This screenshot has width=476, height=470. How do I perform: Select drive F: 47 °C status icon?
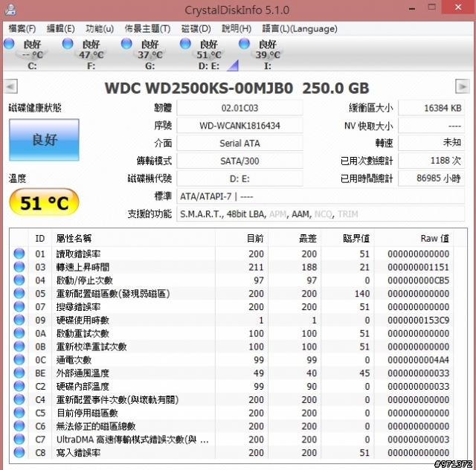[68, 43]
